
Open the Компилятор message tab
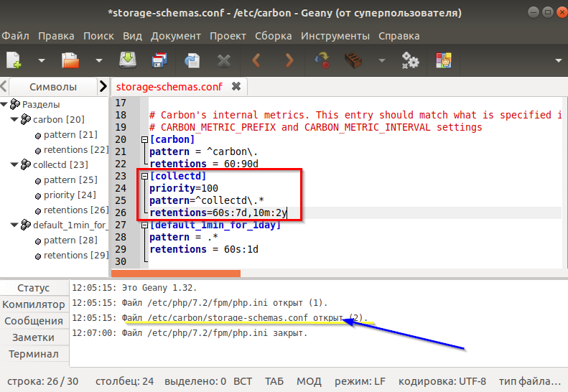(x=34, y=304)
